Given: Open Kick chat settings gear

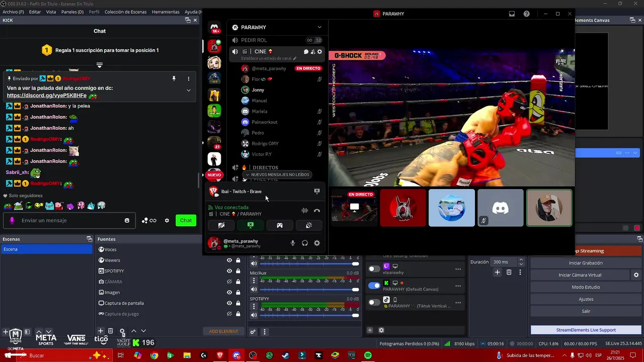Looking at the screenshot, I should (x=167, y=220).
